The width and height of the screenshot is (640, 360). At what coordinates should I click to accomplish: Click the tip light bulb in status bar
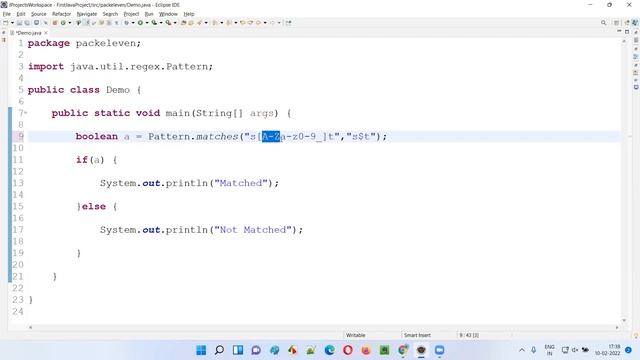636,336
